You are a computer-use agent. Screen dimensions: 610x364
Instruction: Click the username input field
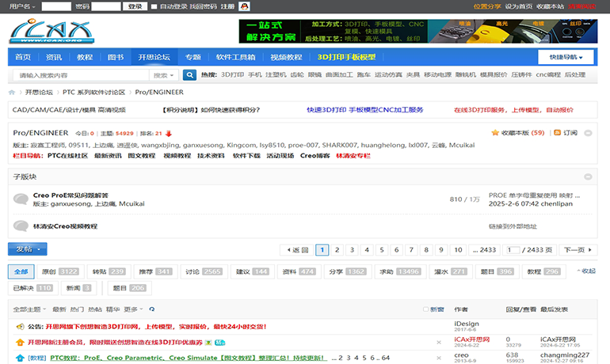pyautogui.click(x=56, y=6)
